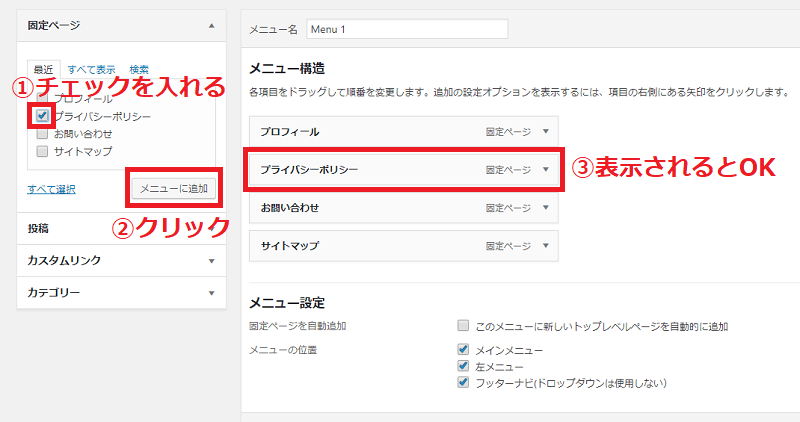Click the メニューに追加 button
This screenshot has width=800, height=422.
point(173,189)
